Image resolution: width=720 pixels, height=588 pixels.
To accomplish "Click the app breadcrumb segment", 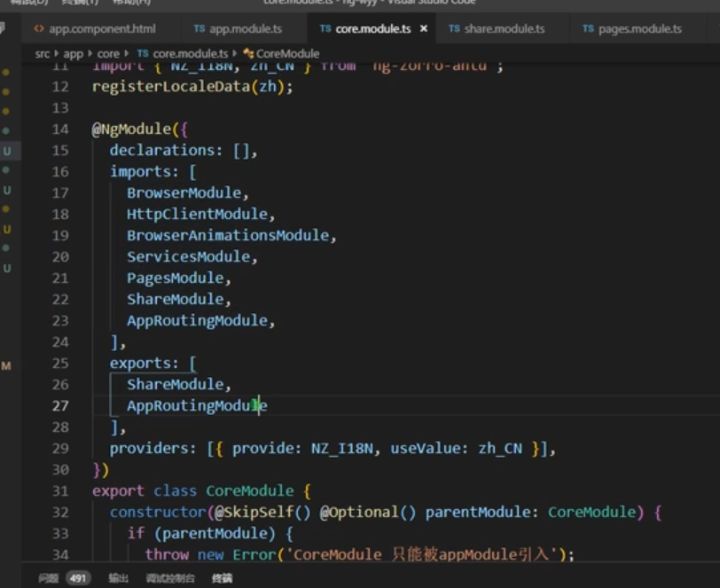I will (x=73, y=54).
